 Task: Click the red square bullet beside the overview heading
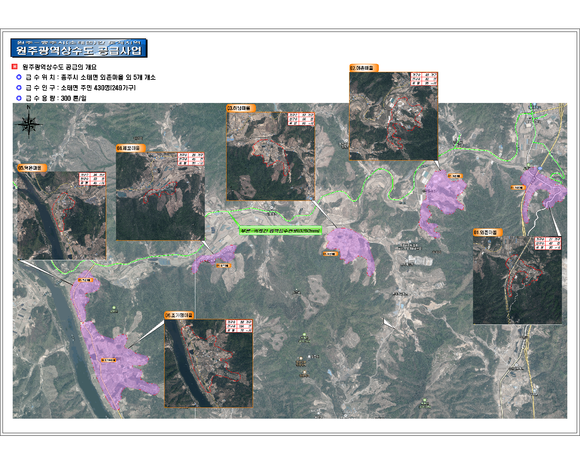coord(15,67)
